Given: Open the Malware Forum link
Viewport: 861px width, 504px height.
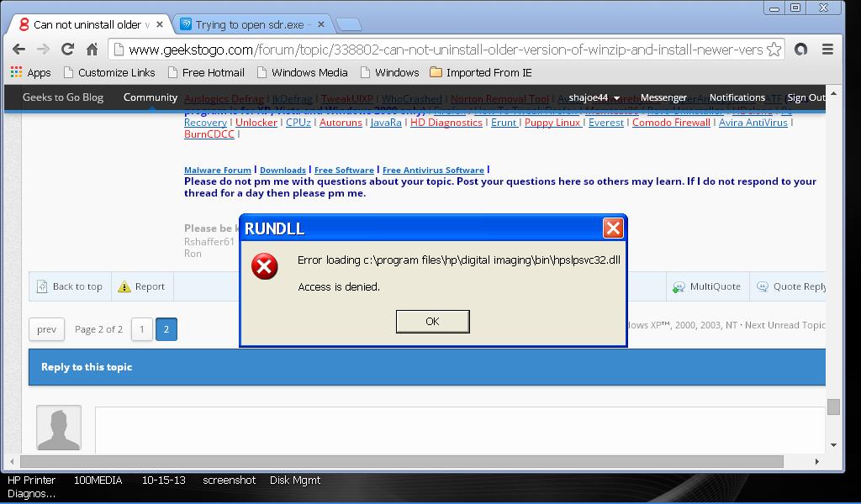Looking at the screenshot, I should click(x=218, y=170).
